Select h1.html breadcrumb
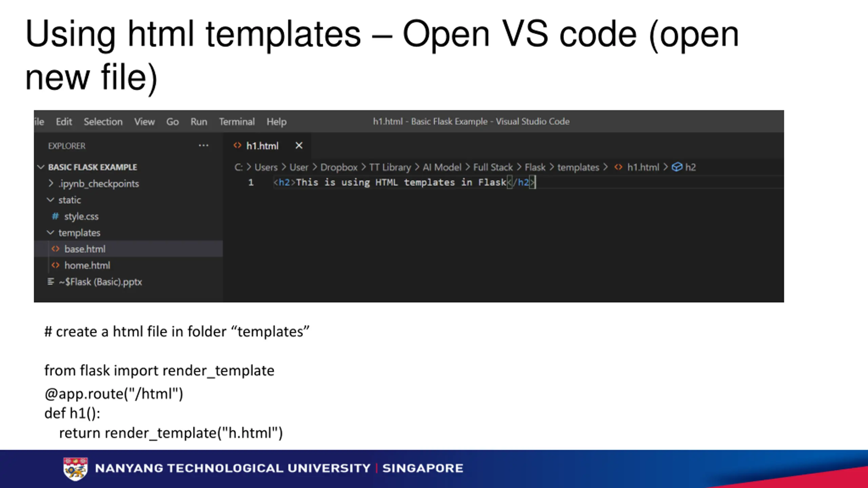Image resolution: width=868 pixels, height=488 pixels. (x=643, y=167)
